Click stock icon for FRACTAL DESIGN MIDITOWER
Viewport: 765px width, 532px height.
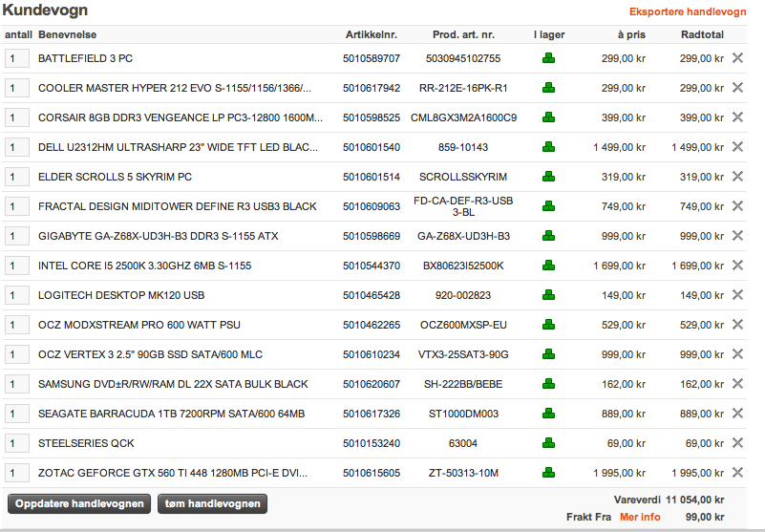[x=549, y=206]
